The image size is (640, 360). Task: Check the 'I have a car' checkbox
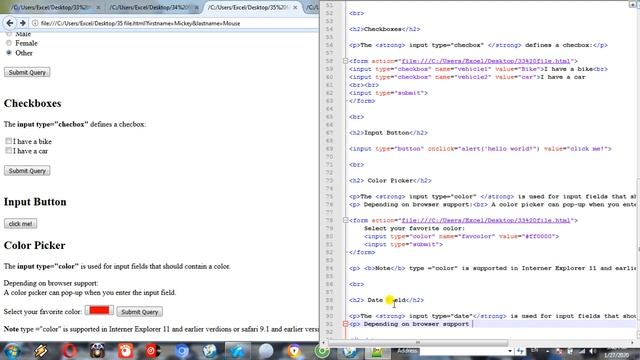pyautogui.click(x=9, y=151)
